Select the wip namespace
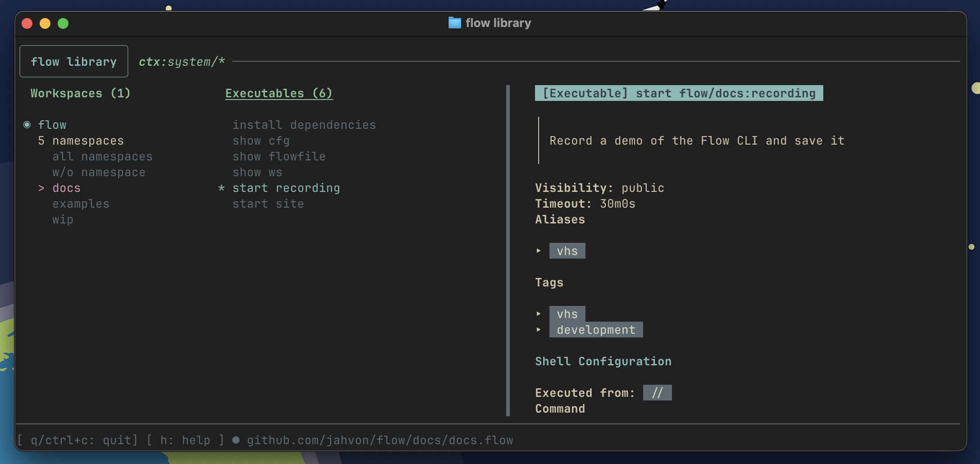This screenshot has height=464, width=980. pos(63,219)
